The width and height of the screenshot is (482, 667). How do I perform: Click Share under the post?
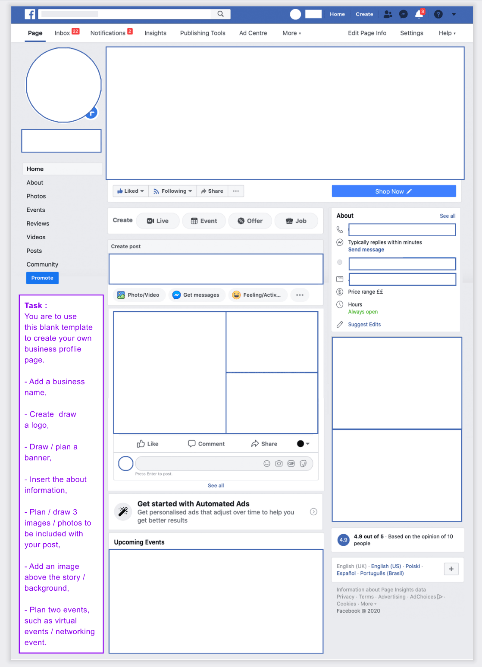[264, 444]
